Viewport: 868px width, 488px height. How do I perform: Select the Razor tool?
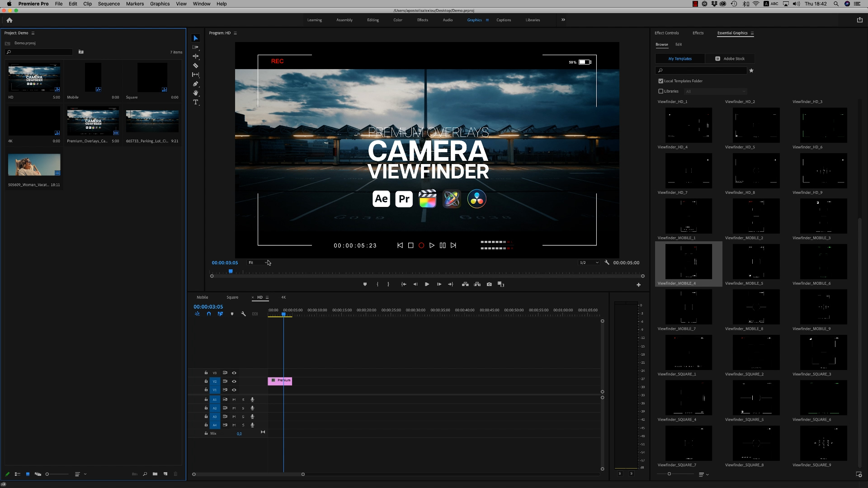click(196, 66)
